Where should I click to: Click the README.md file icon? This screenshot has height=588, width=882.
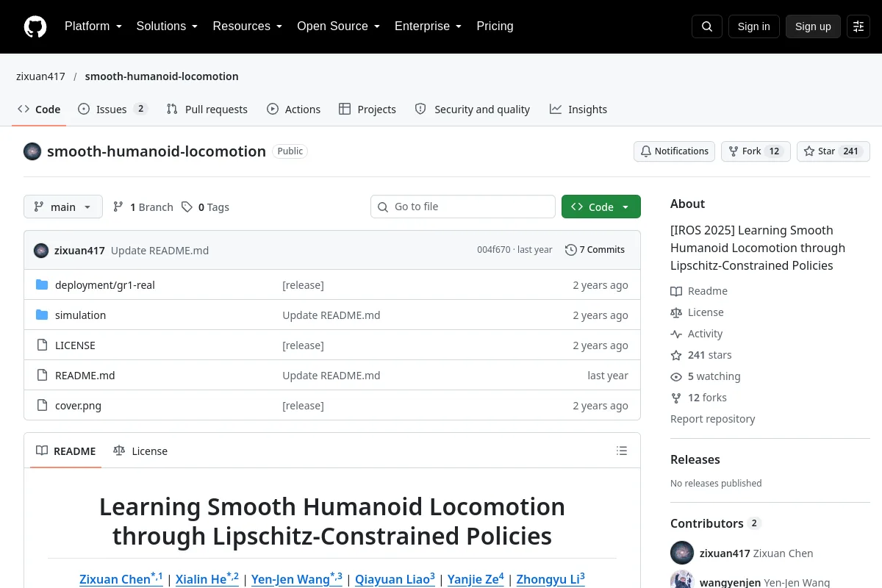[x=42, y=376]
